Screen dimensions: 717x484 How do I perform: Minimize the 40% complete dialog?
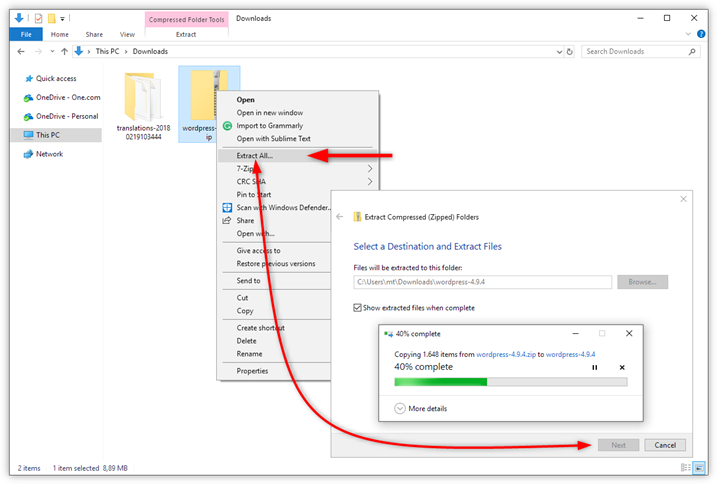click(575, 333)
